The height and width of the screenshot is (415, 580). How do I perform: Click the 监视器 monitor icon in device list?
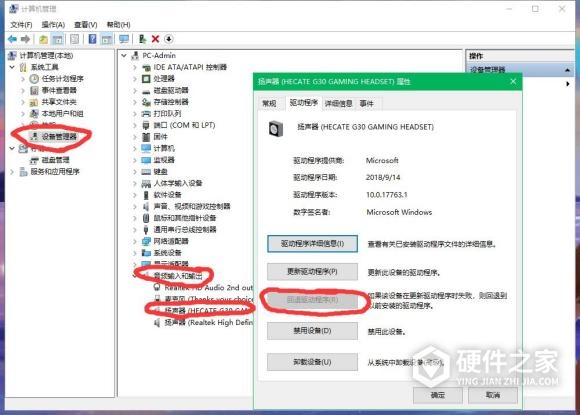click(146, 160)
